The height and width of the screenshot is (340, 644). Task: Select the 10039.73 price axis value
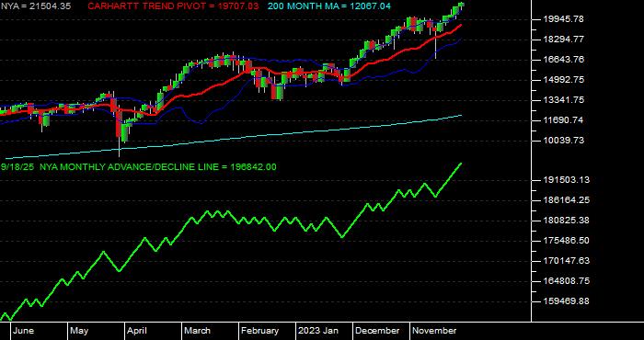[563, 141]
